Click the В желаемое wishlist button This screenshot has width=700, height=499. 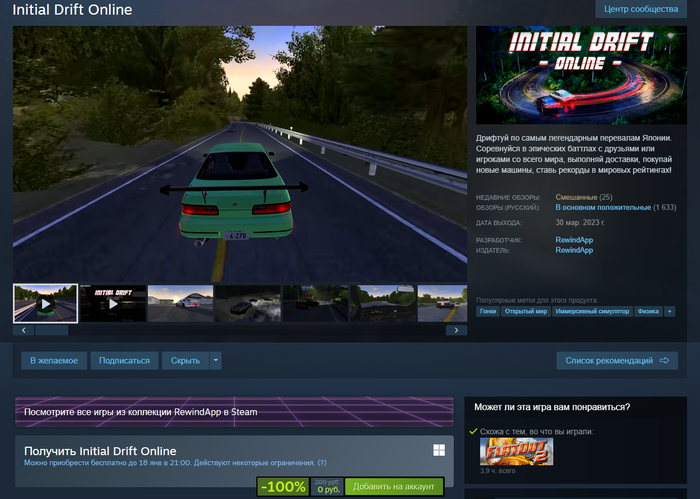pos(53,360)
